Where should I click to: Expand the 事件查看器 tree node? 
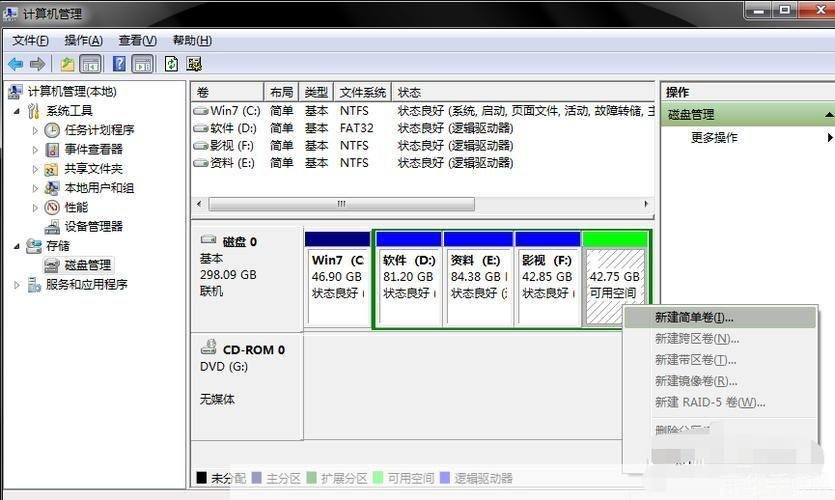point(35,150)
